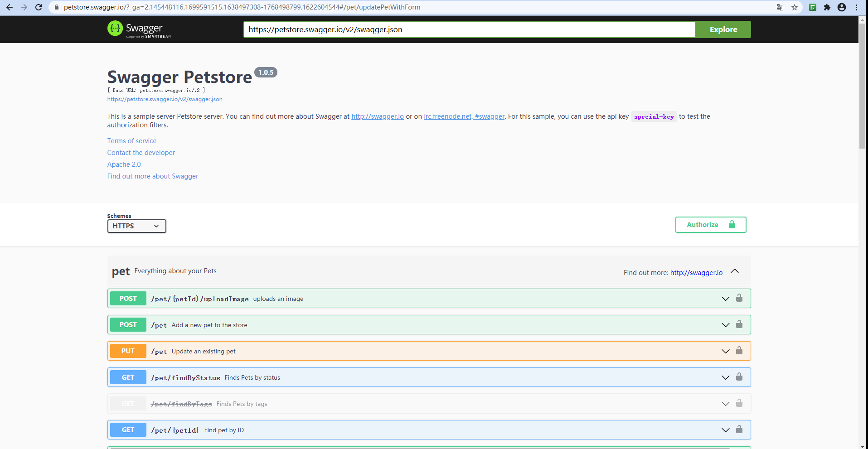Open the Schemes HTTPS dropdown
Viewport: 868px width, 449px height.
tap(136, 226)
